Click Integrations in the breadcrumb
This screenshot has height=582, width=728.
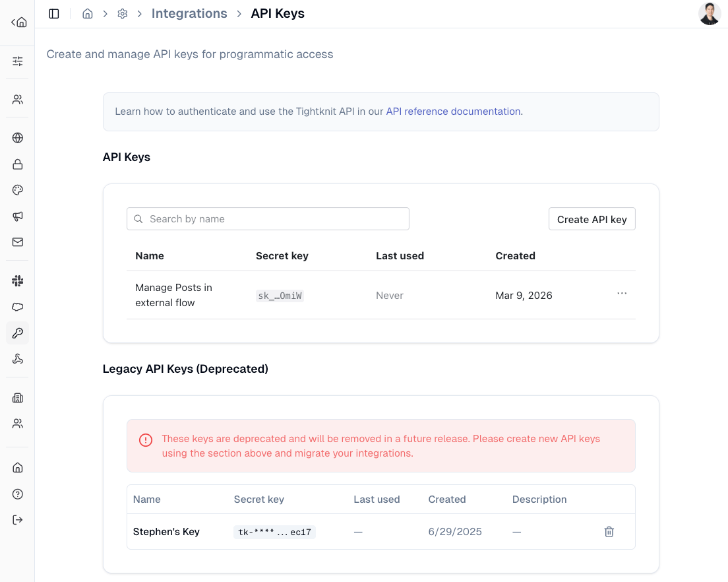pos(189,13)
